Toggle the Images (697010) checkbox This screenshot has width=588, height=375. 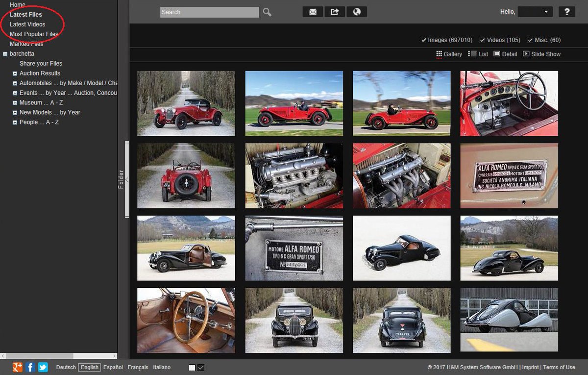[424, 40]
